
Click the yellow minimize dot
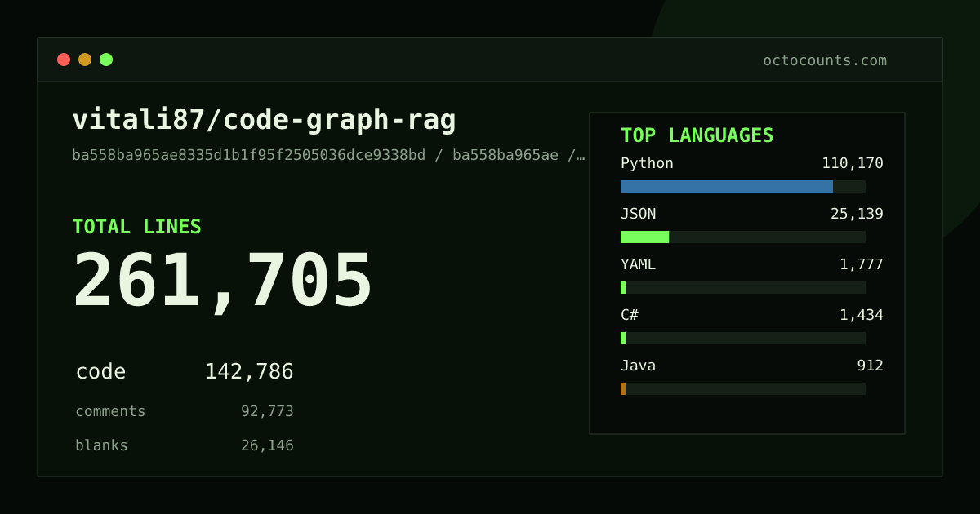coord(85,60)
